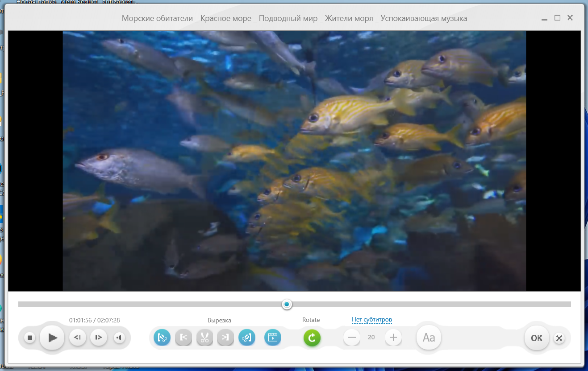The image size is (588, 371).
Task: Click the first blue cut selection icon
Action: click(162, 338)
